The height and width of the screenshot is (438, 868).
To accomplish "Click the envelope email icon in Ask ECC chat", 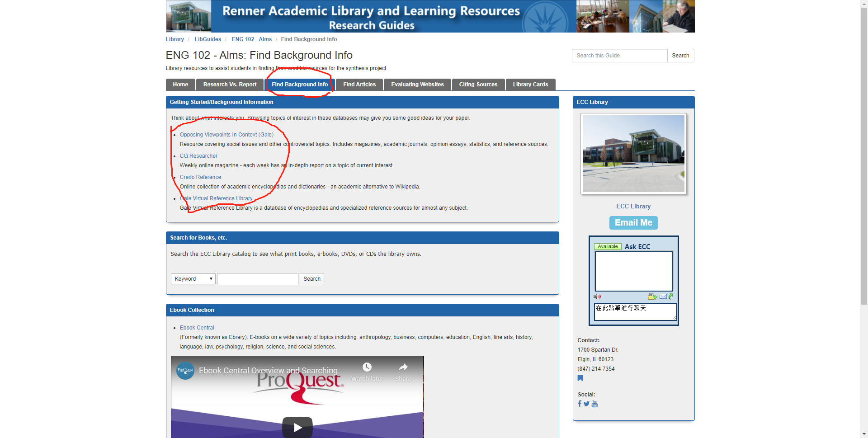I will pyautogui.click(x=663, y=297).
